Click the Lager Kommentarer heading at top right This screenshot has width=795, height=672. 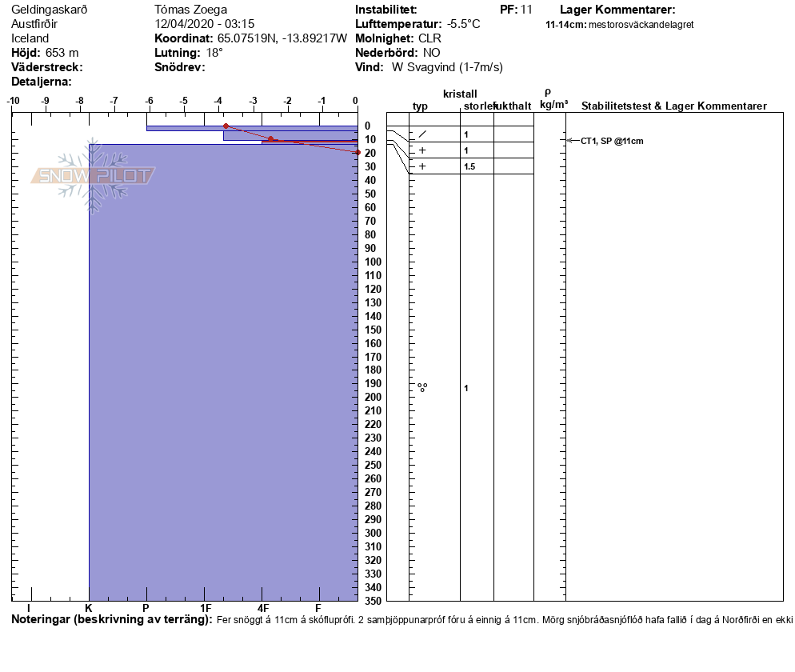617,9
